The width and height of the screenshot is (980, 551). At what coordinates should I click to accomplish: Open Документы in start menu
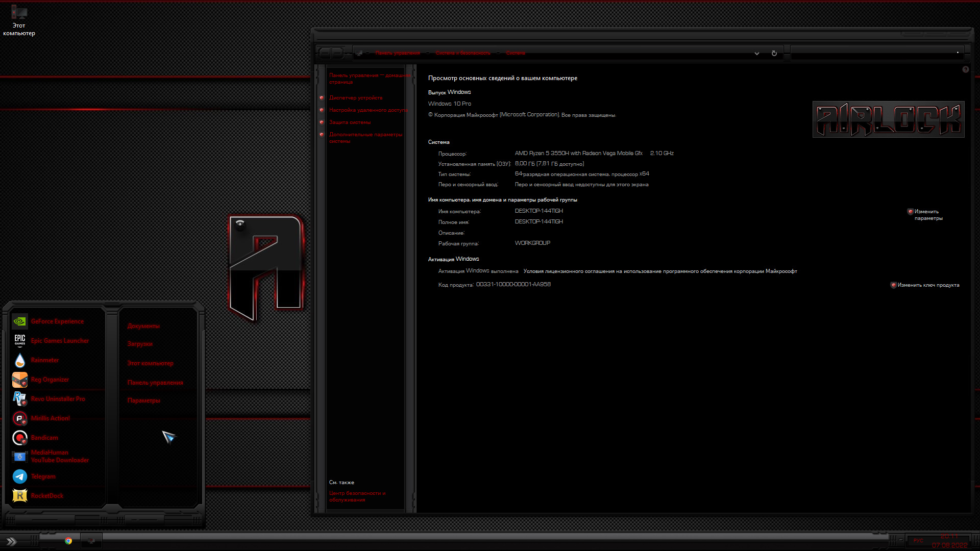(143, 326)
